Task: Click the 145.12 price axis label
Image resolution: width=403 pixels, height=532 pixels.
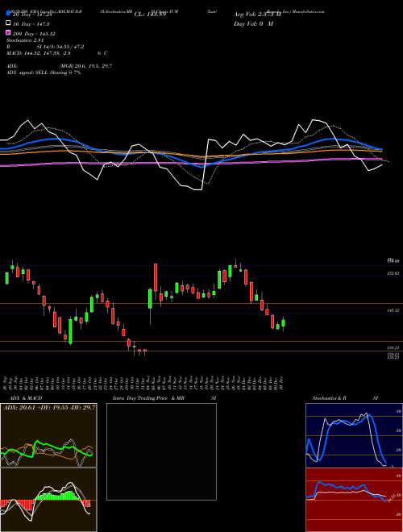Action: pos(393,310)
